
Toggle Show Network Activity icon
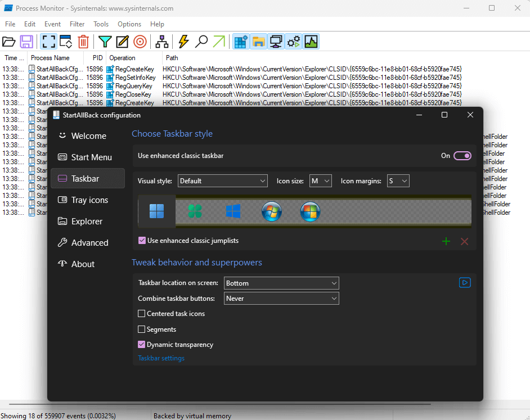276,42
